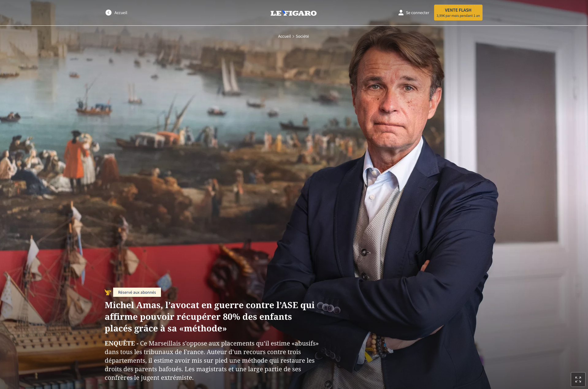Open the VENTE FLASH subscription offer
Screen dimensions: 588x389
(458, 13)
